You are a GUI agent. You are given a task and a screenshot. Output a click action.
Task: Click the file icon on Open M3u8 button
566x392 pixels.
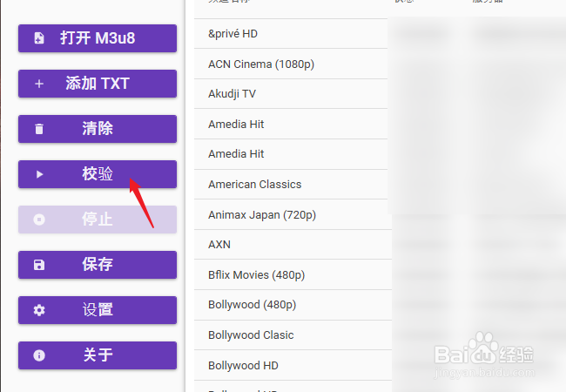39,38
